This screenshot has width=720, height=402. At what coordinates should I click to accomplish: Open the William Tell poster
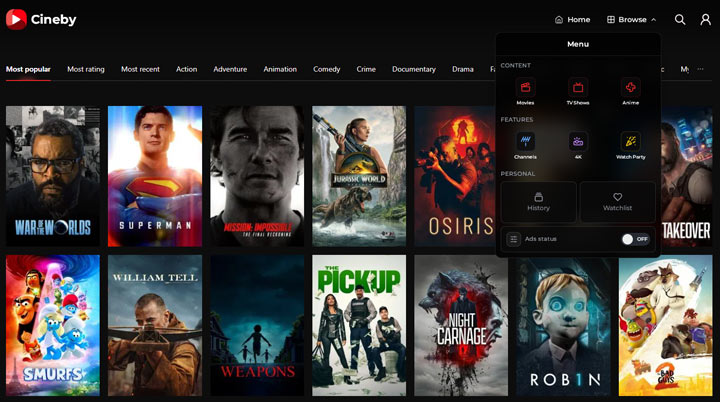tap(155, 326)
